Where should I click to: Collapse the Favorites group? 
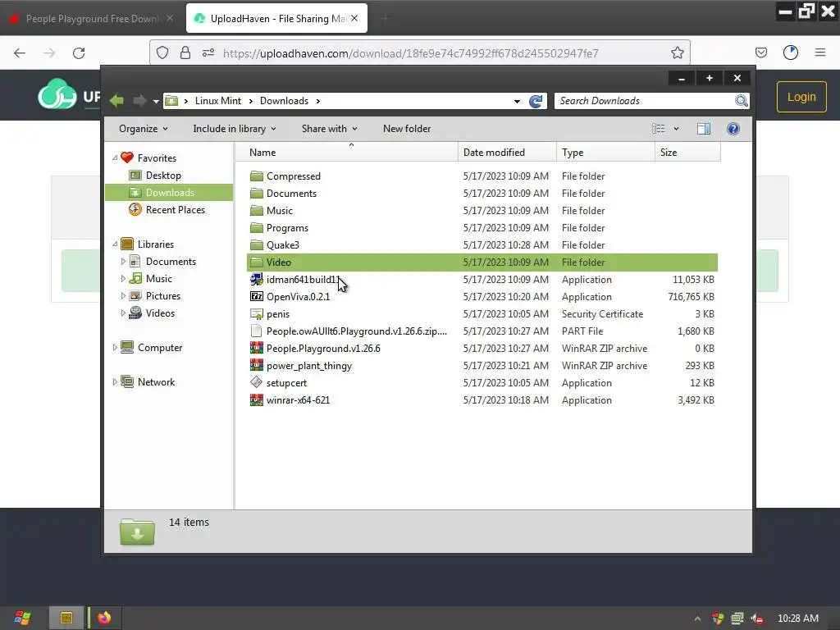[x=115, y=157]
